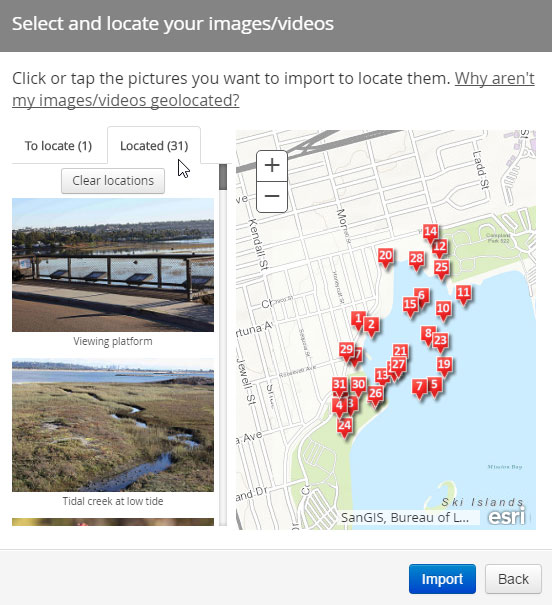Open the geolocation help link
552x605 pixels.
click(x=273, y=89)
